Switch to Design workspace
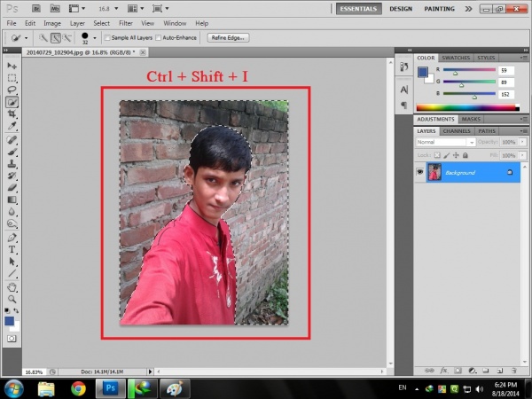The height and width of the screenshot is (399, 532). 401,9
